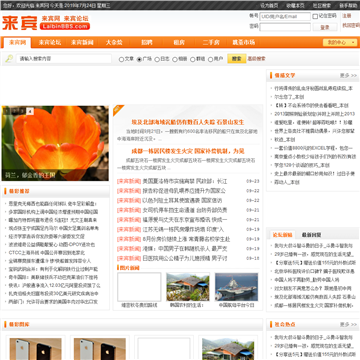Open 社区搜索 in the top bar
The image size is (360, 360).
point(322,5)
